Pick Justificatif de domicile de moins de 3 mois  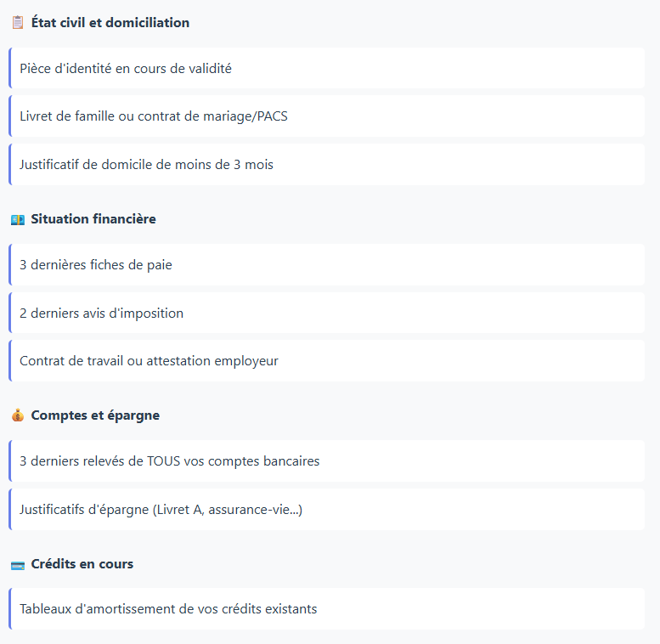pyautogui.click(x=146, y=165)
